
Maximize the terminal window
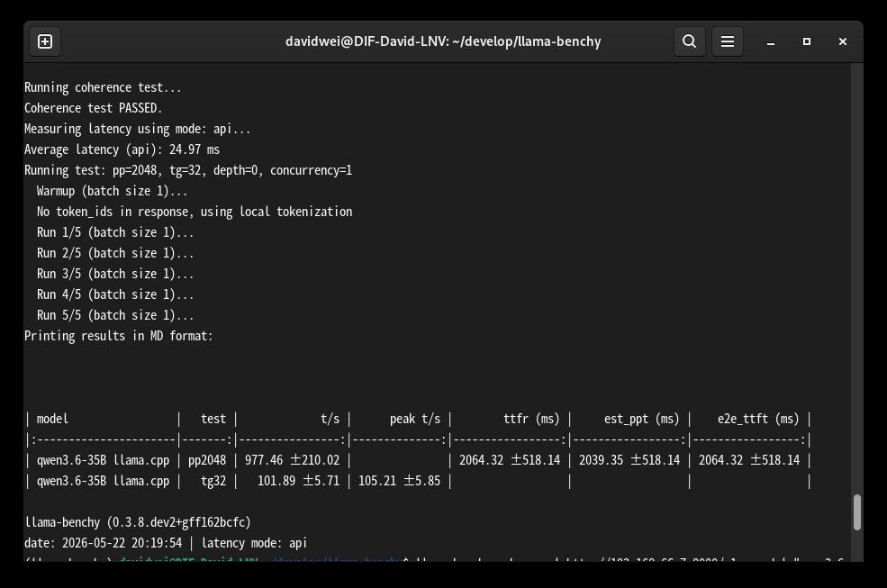tap(807, 41)
